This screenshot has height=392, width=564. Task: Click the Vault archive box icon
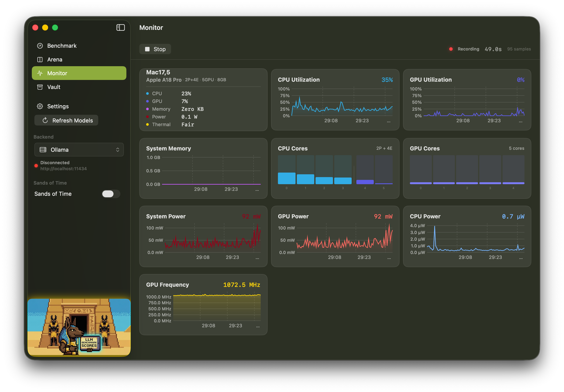[40, 87]
